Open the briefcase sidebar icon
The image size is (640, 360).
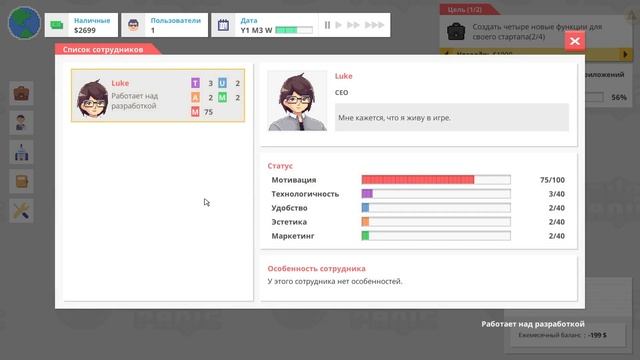21,93
